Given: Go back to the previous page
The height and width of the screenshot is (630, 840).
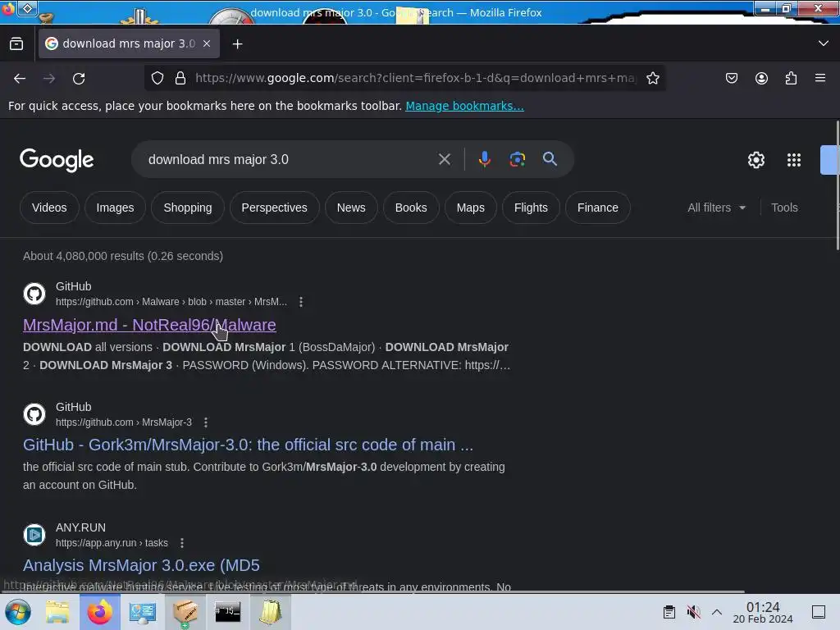Looking at the screenshot, I should (20, 79).
